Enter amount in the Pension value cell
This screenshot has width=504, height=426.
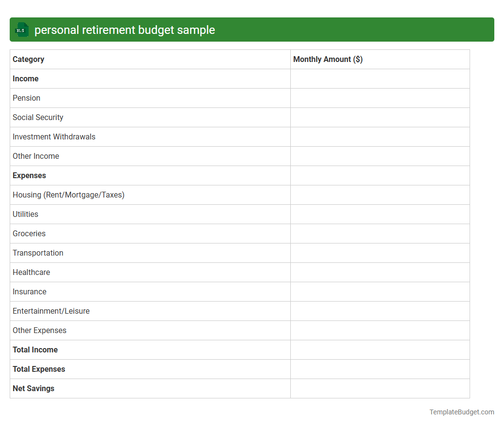[379, 98]
